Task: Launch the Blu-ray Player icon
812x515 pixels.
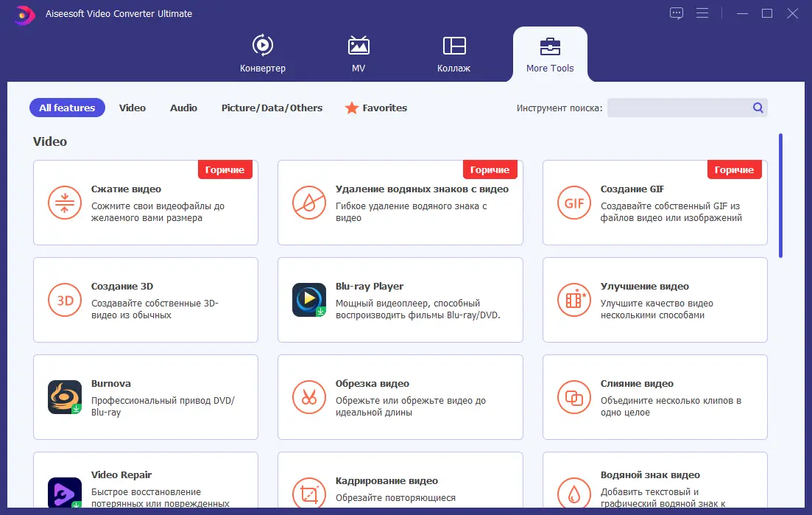Action: click(309, 300)
